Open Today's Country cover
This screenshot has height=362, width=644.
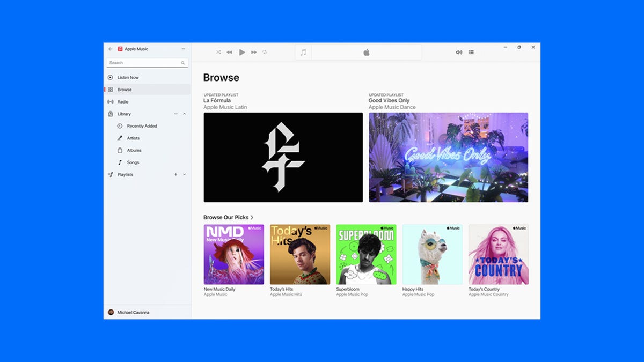[499, 254]
